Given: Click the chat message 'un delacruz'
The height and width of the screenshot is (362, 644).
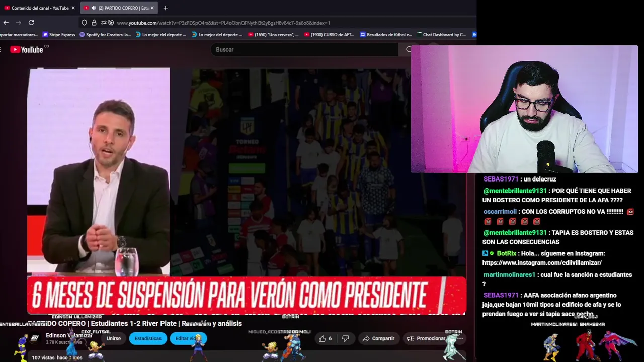Looking at the screenshot, I should [539, 179].
